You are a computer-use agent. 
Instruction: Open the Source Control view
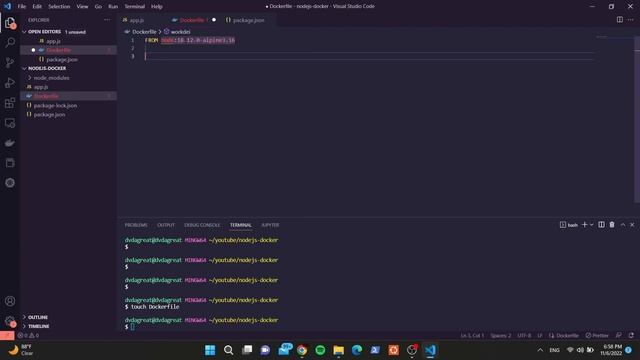pyautogui.click(x=10, y=62)
